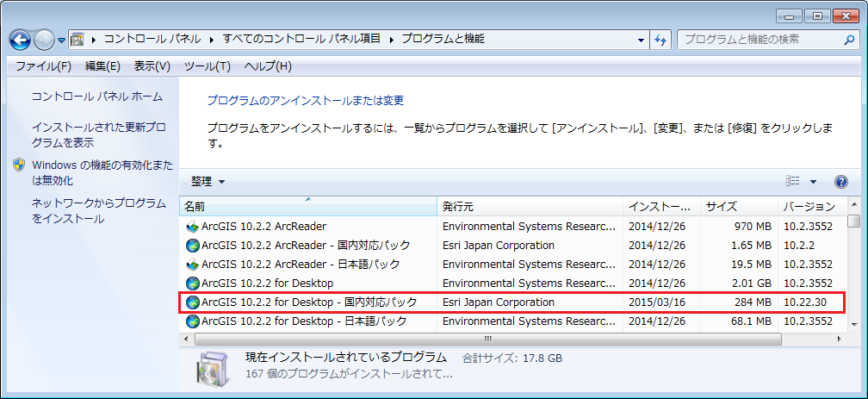Click globe icon of for Desktop - 日本語パック
The width and height of the screenshot is (868, 399).
[192, 321]
